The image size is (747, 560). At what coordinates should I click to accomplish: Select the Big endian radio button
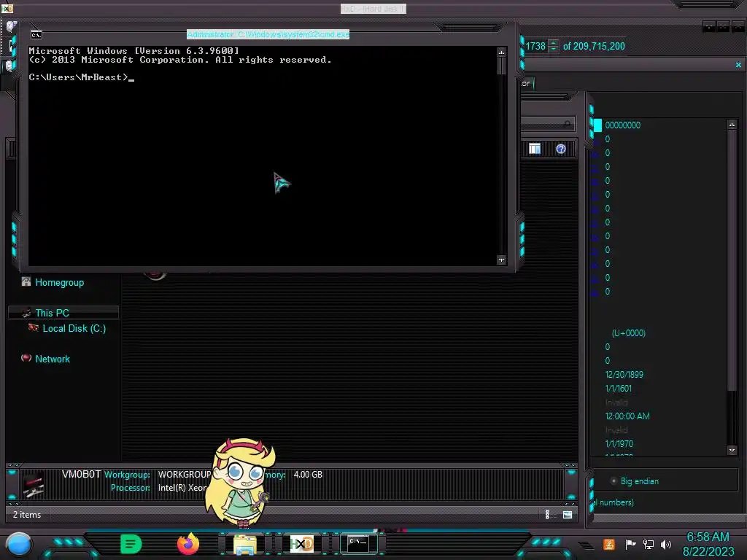tap(614, 481)
